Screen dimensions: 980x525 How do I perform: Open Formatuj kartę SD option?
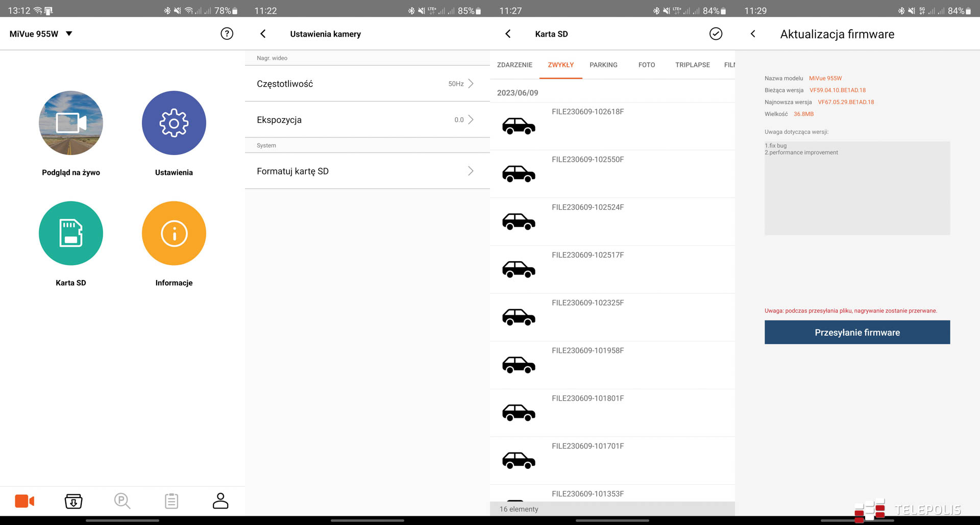coord(367,171)
